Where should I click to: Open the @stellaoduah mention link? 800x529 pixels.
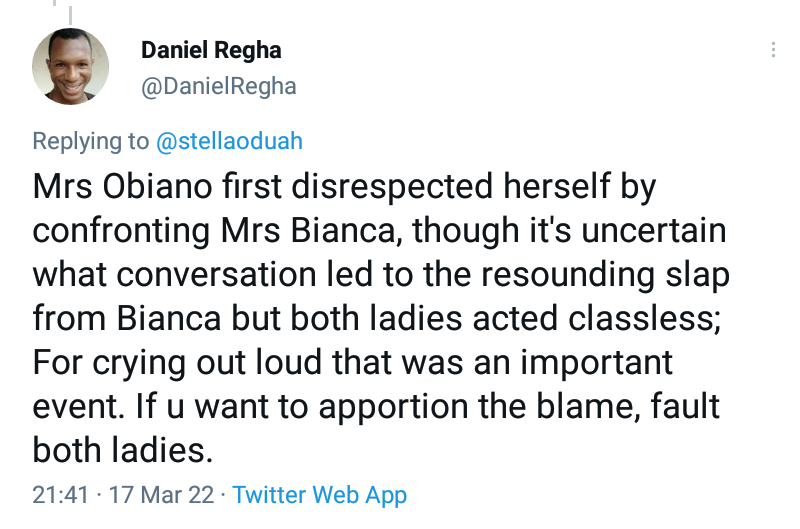coord(229,141)
